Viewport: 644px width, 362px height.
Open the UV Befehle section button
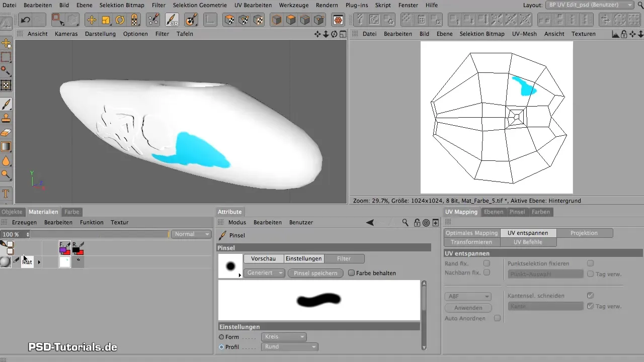[x=528, y=242]
